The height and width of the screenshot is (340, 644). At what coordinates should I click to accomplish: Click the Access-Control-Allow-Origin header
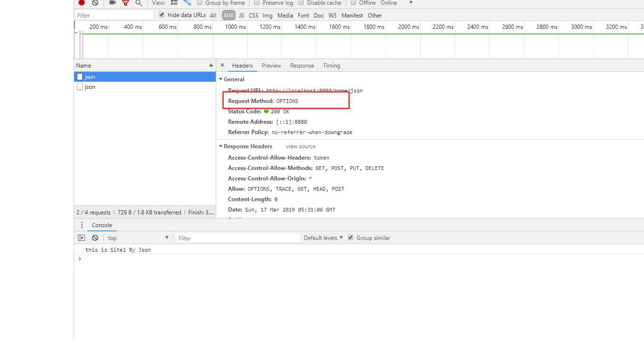(270, 178)
